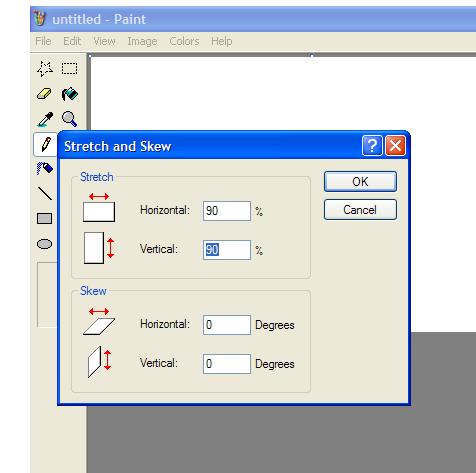Choose the Eraser tool
476x473 pixels.
(x=45, y=94)
